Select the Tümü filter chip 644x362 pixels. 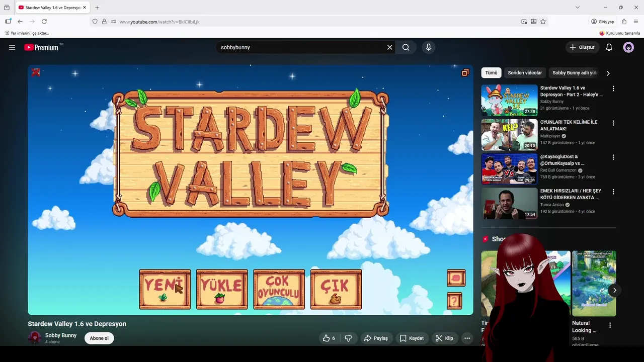coord(491,73)
